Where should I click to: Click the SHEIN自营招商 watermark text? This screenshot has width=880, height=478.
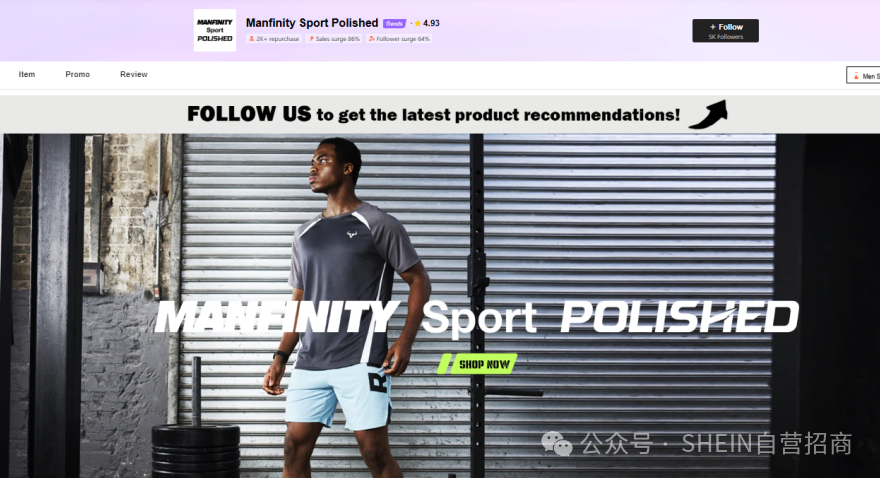(767, 444)
